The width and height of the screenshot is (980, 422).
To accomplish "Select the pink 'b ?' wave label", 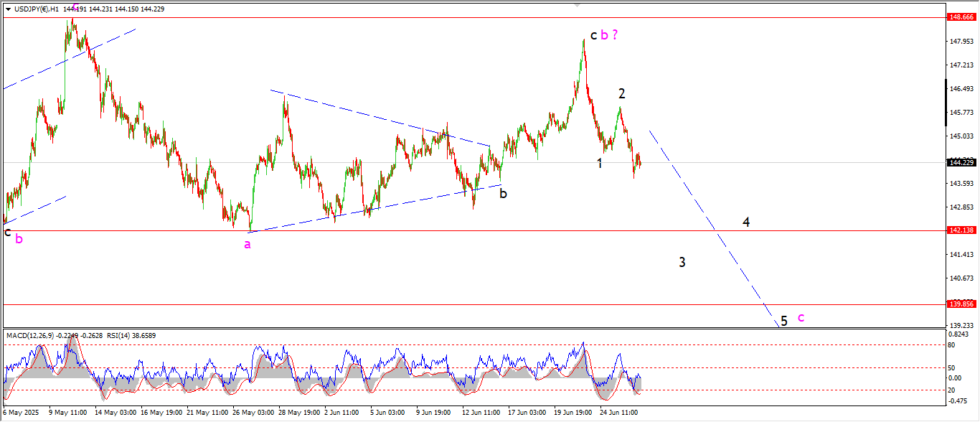I will [609, 34].
